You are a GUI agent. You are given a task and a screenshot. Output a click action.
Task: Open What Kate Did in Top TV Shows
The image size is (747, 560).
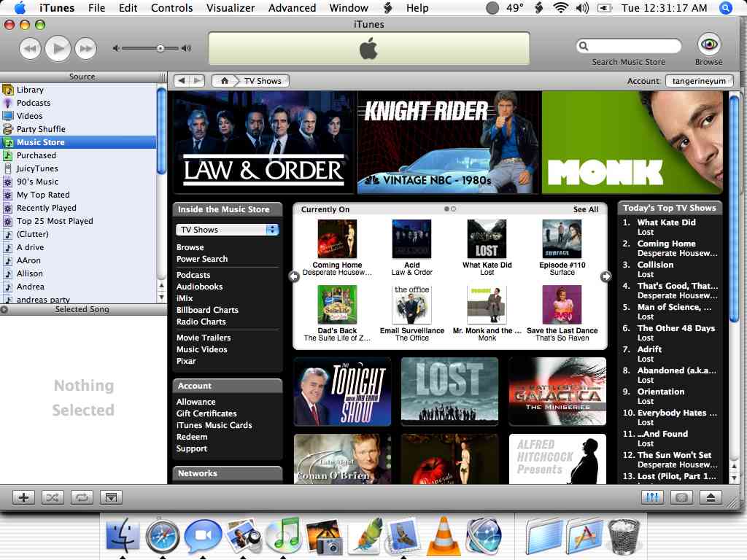pyautogui.click(x=666, y=222)
